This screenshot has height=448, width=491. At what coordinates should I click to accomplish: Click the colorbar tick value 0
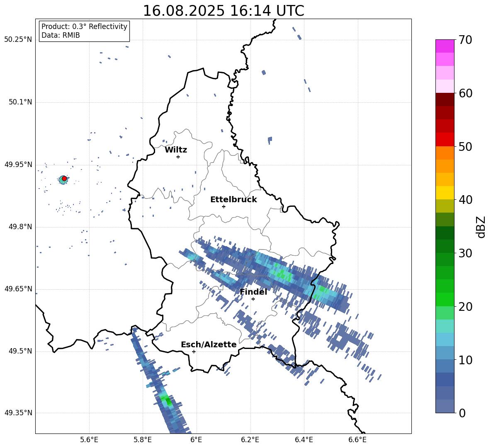pyautogui.click(x=462, y=413)
